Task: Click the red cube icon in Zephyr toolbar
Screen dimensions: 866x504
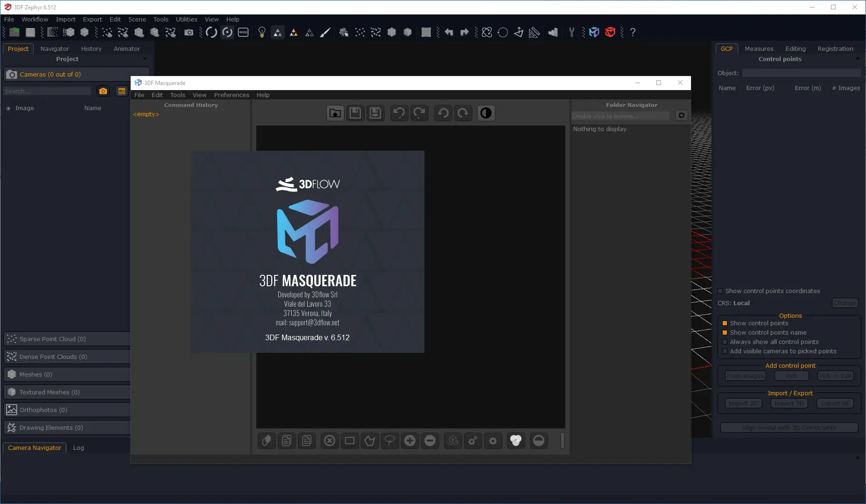Action: [610, 32]
